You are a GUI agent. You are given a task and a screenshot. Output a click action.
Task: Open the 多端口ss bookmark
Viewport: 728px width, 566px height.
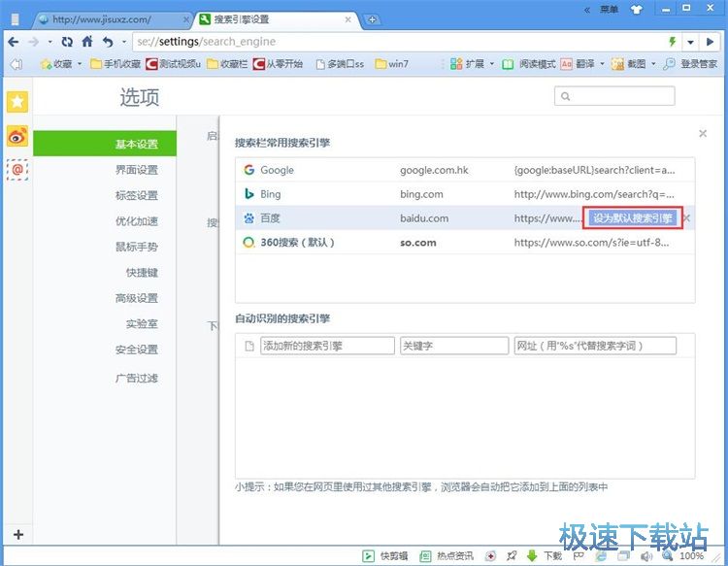340,64
